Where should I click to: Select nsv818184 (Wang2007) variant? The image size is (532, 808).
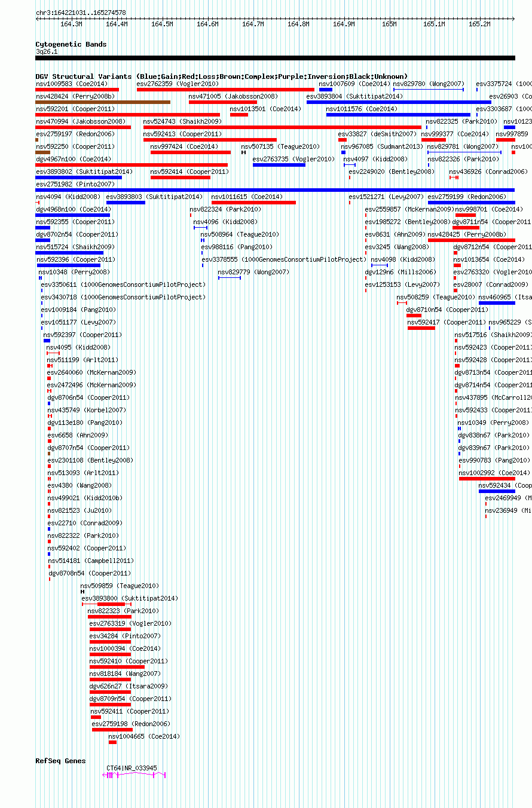(125, 674)
